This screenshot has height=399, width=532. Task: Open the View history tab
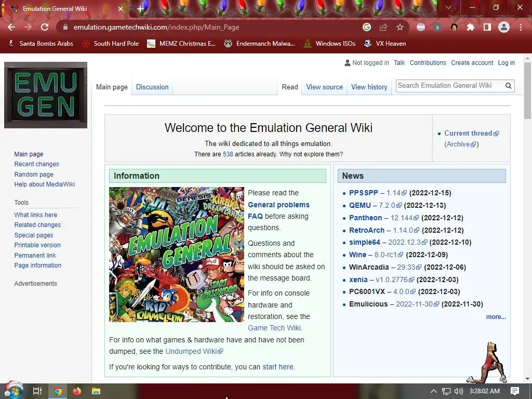369,87
